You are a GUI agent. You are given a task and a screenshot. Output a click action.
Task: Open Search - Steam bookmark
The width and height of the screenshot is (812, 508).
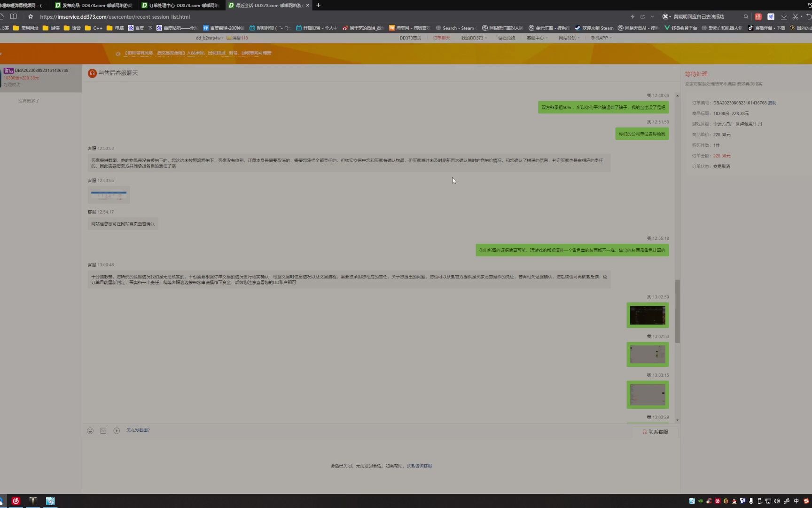455,28
